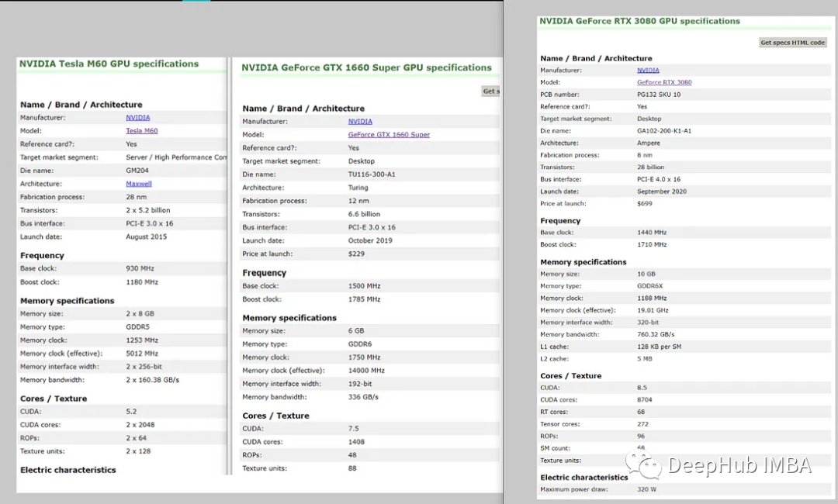This screenshot has height=504, width=838.
Task: Select the GeForce GTX 1660 Super GPU specifications heading
Action: click(x=366, y=67)
